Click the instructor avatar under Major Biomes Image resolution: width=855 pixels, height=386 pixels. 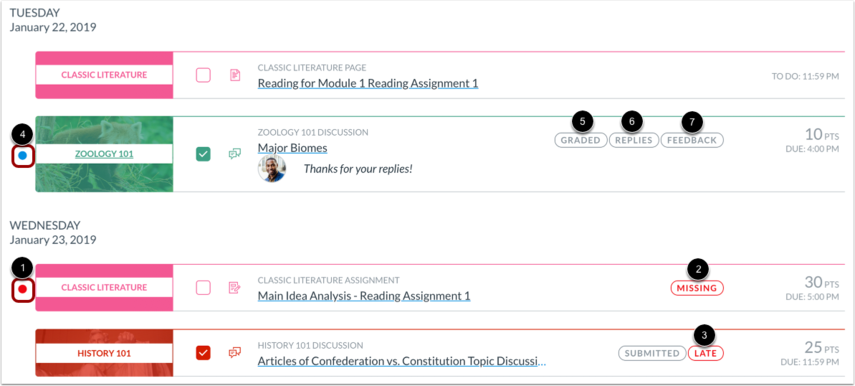[x=272, y=168]
